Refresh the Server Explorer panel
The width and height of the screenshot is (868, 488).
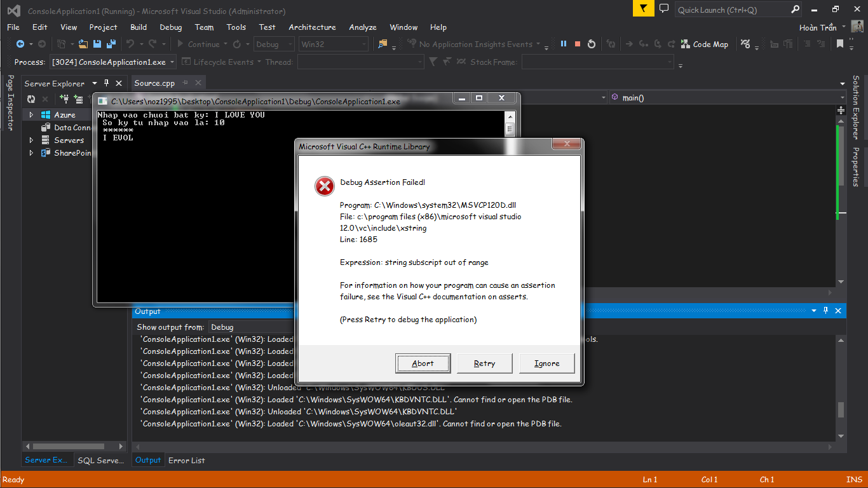pyautogui.click(x=31, y=98)
